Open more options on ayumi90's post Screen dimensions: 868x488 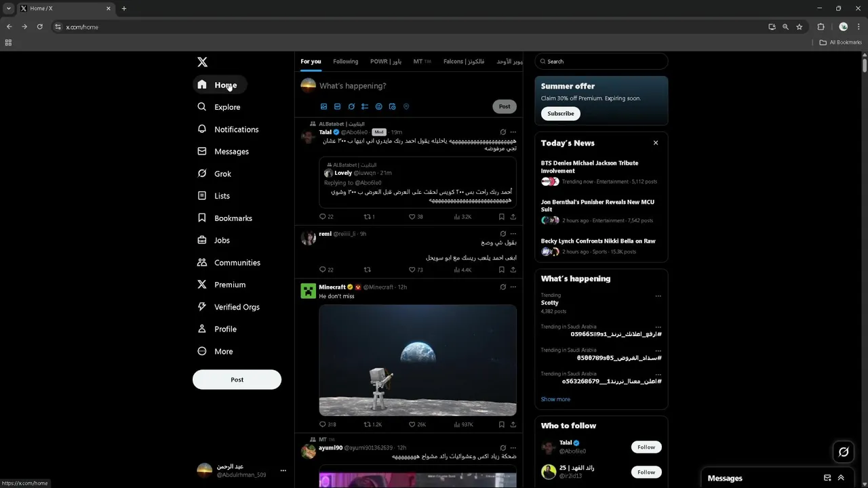coord(513,448)
